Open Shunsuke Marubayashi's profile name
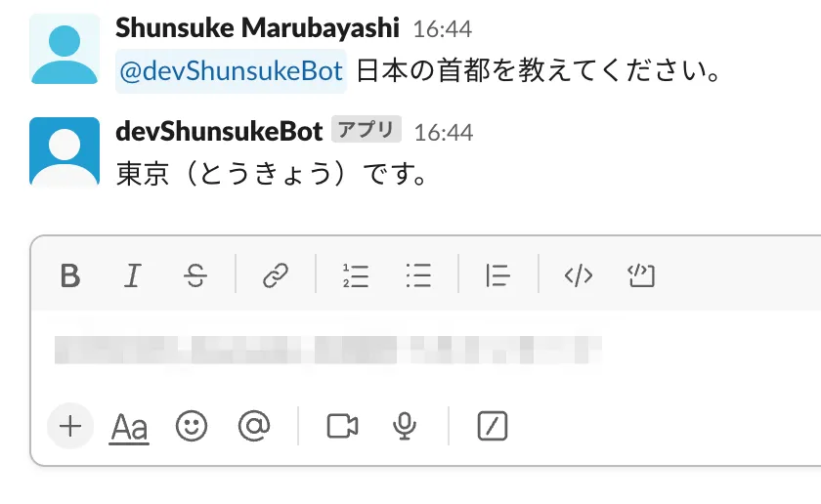The width and height of the screenshot is (821, 504). 258,27
